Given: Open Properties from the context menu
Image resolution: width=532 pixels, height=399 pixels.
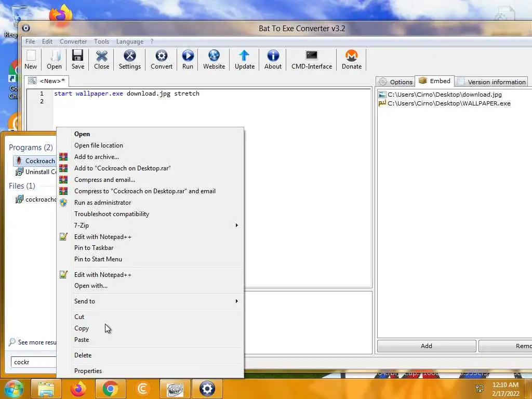Looking at the screenshot, I should tap(150, 371).
